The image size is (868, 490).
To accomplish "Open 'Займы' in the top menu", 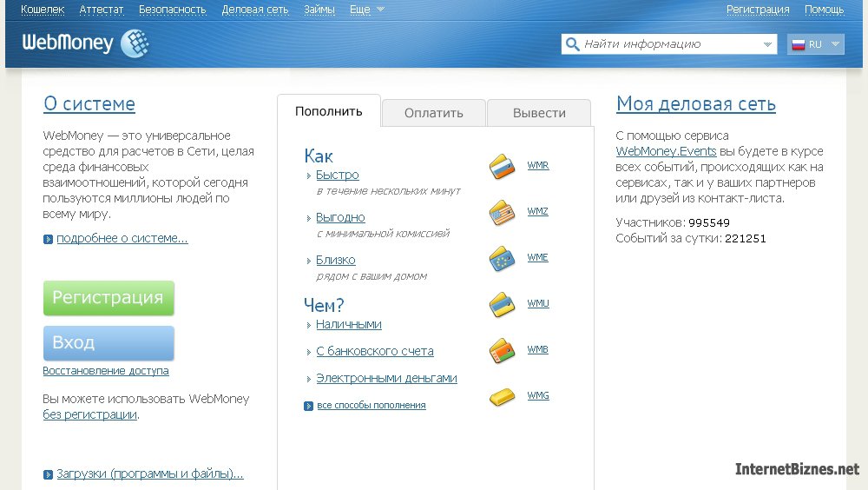I will [x=319, y=10].
